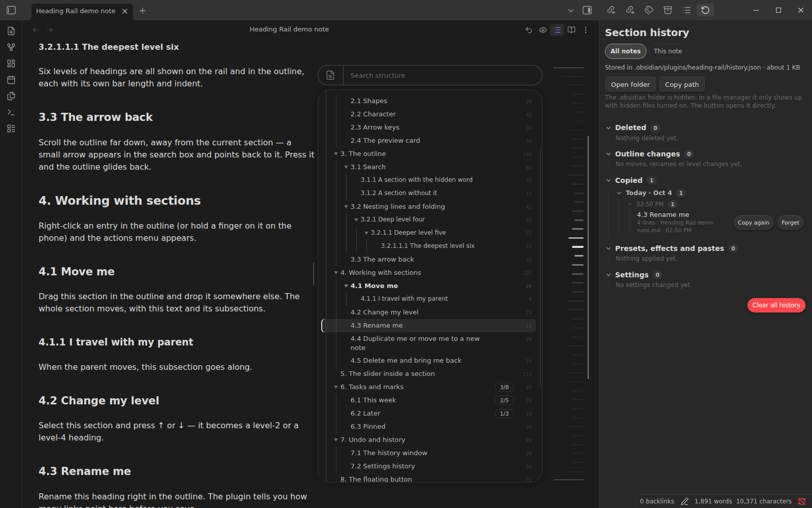812x508 pixels.
Task: Open the archive box tab icon
Action: pos(668,10)
